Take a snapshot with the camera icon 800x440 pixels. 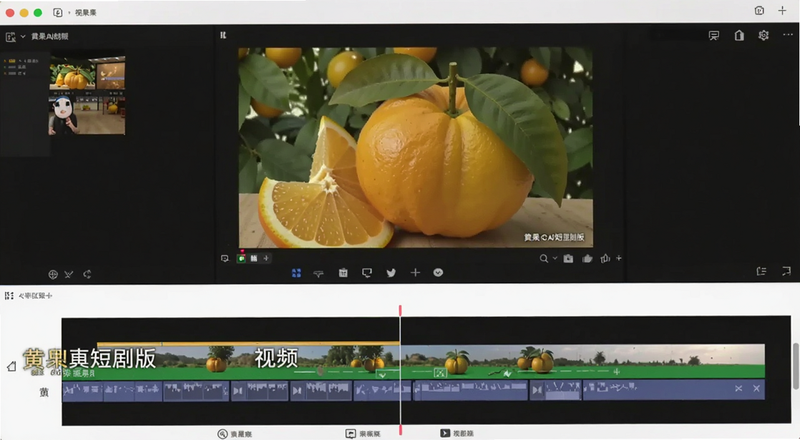coord(568,258)
